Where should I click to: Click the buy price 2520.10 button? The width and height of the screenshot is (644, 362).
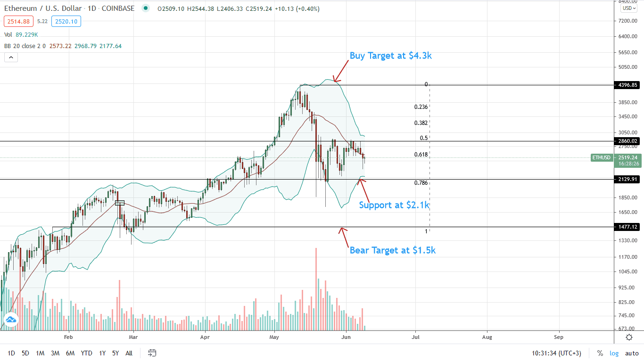click(66, 21)
